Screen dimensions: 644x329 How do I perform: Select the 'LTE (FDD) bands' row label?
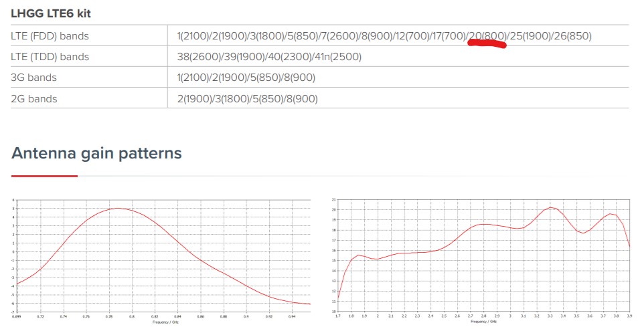(x=50, y=36)
